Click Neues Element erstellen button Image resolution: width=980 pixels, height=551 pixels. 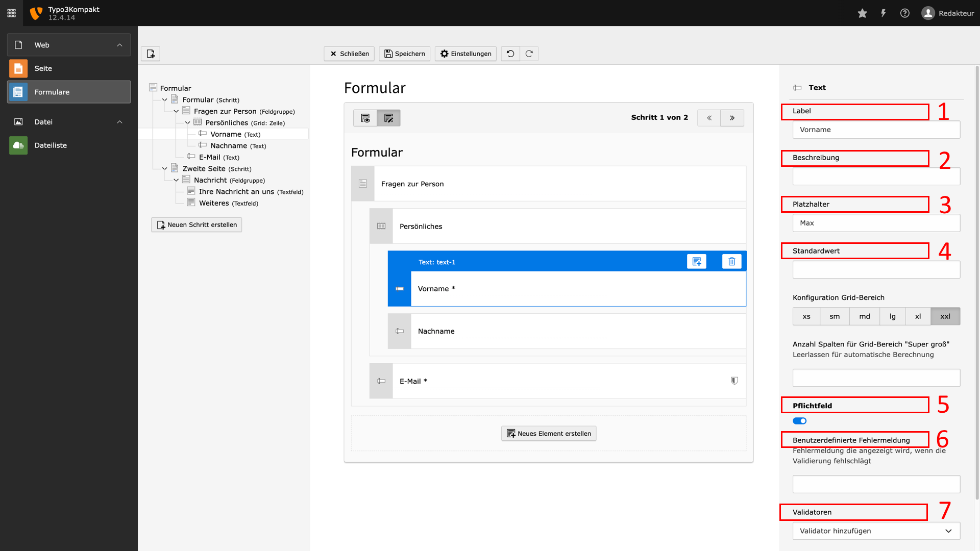tap(549, 434)
